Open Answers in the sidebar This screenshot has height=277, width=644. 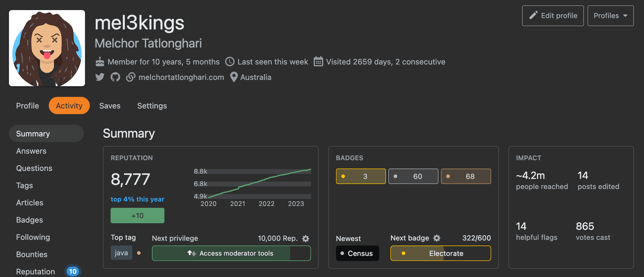pyautogui.click(x=31, y=151)
